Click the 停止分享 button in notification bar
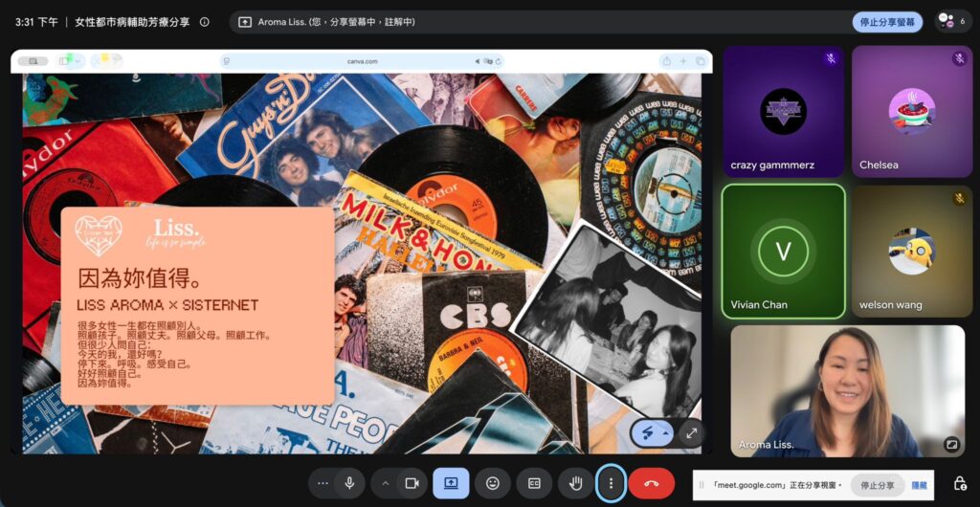 click(877, 485)
